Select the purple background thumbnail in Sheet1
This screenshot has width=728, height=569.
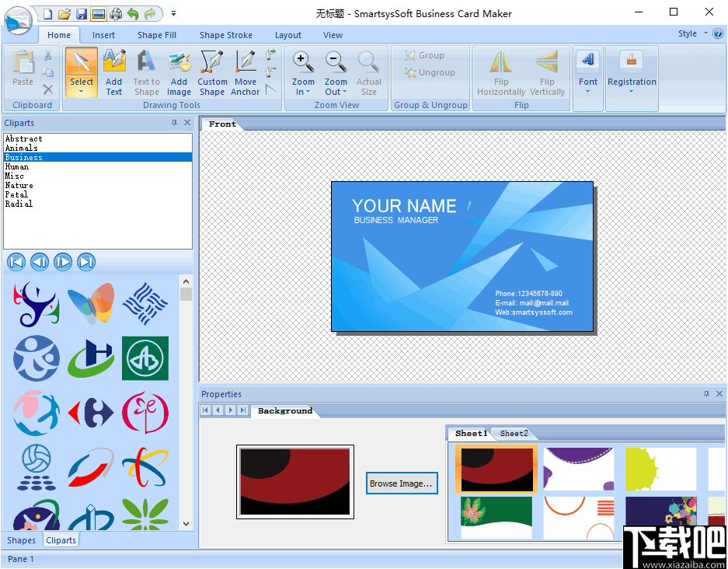(578, 469)
